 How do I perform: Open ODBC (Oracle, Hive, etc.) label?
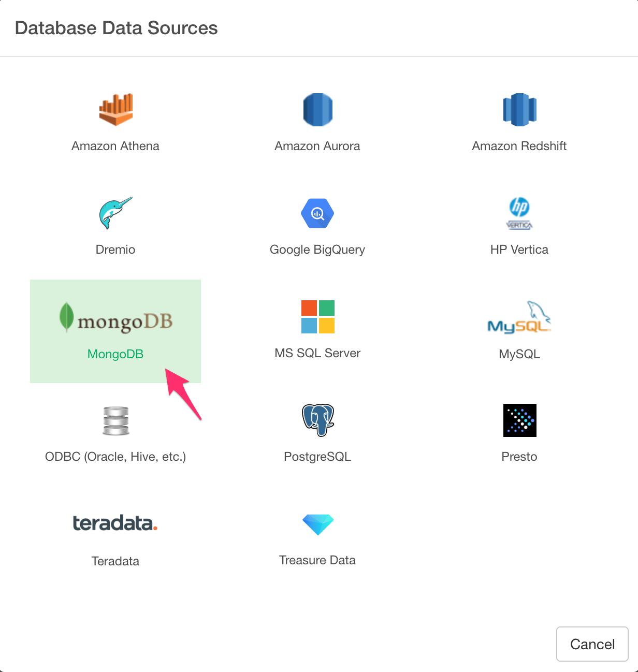(115, 457)
